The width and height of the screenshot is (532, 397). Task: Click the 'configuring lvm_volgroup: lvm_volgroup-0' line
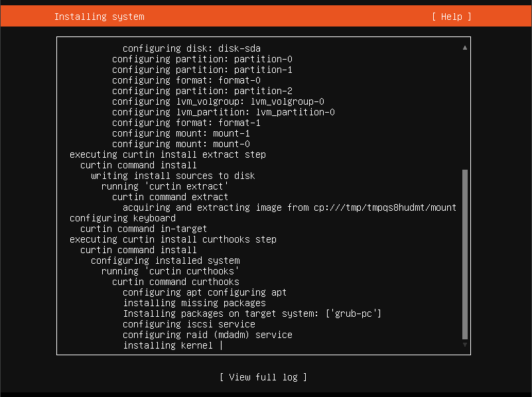pos(218,101)
